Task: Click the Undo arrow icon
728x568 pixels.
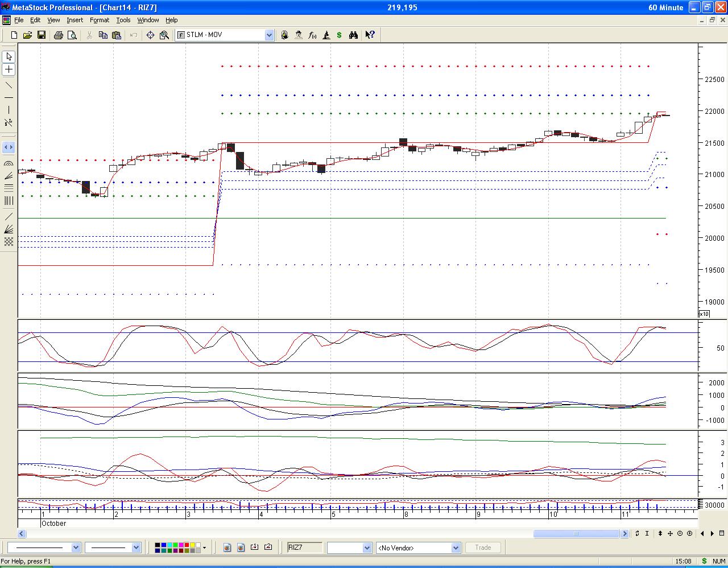Action: coord(134,35)
